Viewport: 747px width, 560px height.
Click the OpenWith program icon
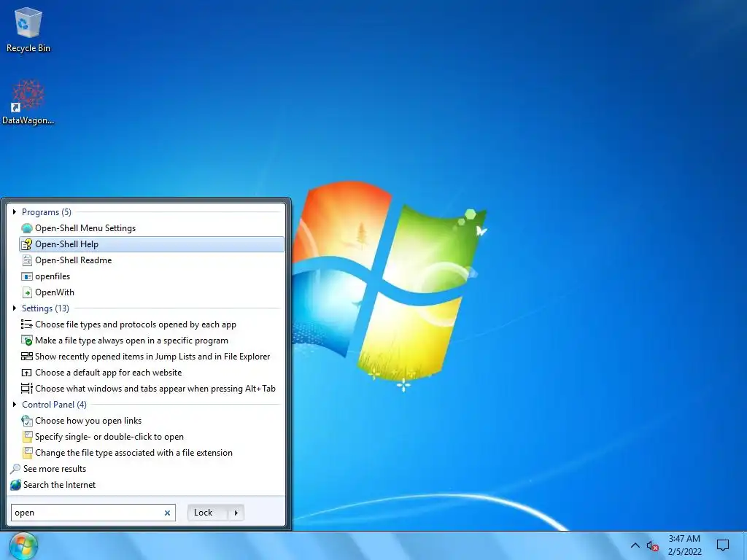point(27,292)
